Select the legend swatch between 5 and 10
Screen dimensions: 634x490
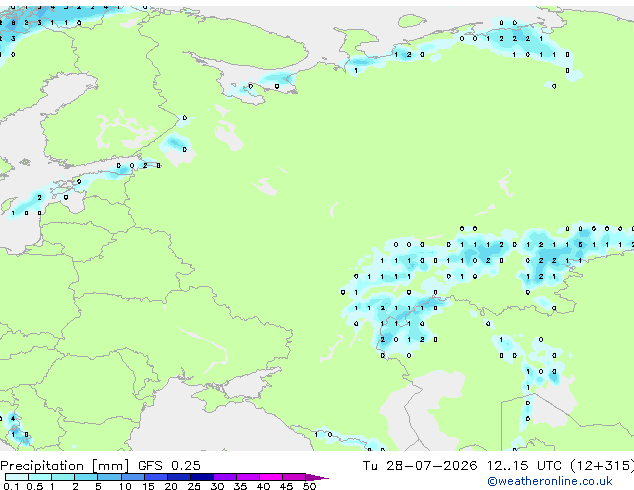coord(109,477)
